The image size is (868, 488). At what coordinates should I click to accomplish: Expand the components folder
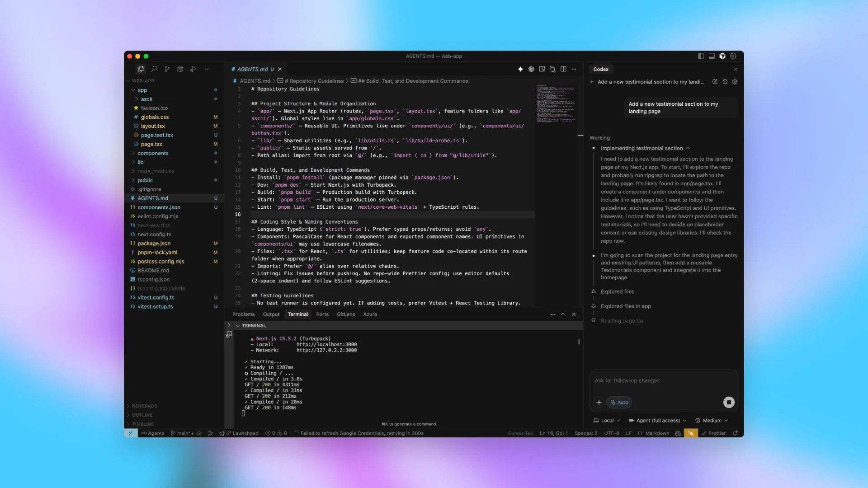(153, 153)
